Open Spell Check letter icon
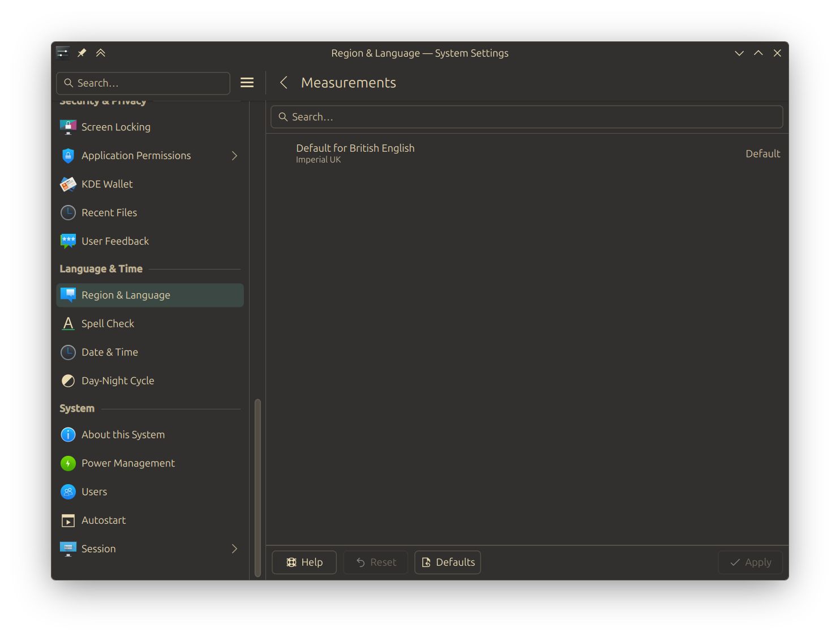The height and width of the screenshot is (641, 840). pos(68,323)
